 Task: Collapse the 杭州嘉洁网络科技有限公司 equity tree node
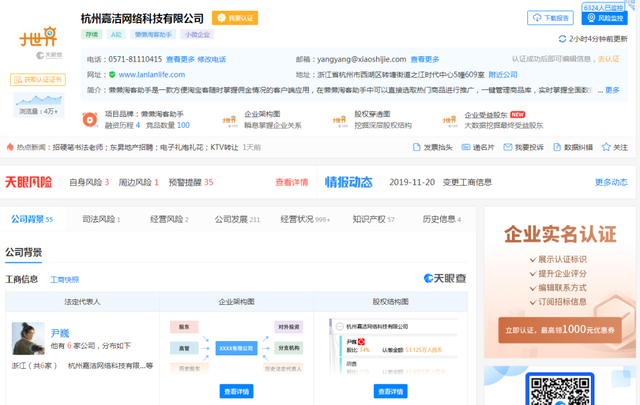pyautogui.click(x=339, y=326)
